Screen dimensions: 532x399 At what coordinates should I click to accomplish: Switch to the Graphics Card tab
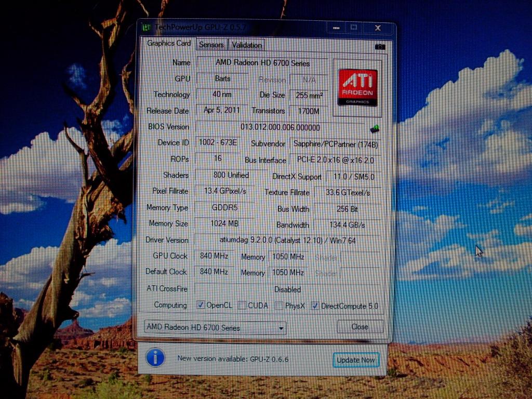tap(169, 44)
